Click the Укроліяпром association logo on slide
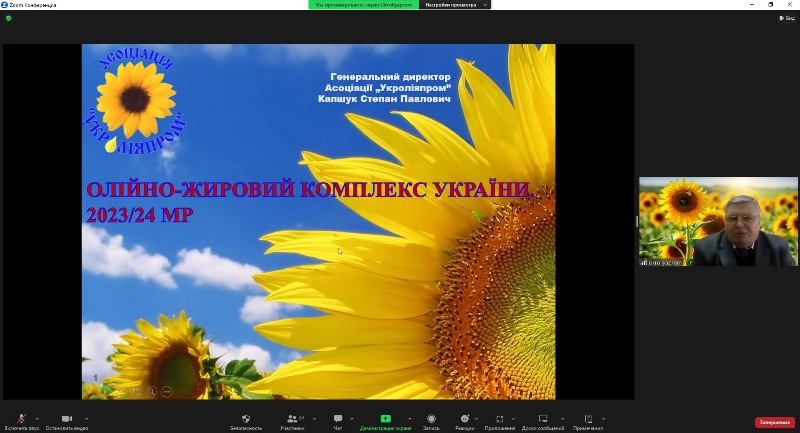The height and width of the screenshot is (433, 800). point(135,100)
